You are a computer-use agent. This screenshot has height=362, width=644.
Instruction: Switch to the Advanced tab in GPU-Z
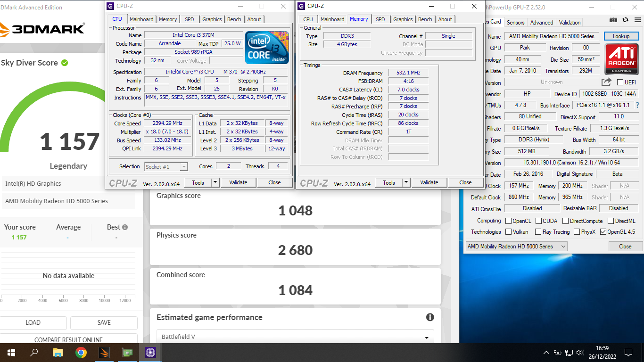pos(542,23)
